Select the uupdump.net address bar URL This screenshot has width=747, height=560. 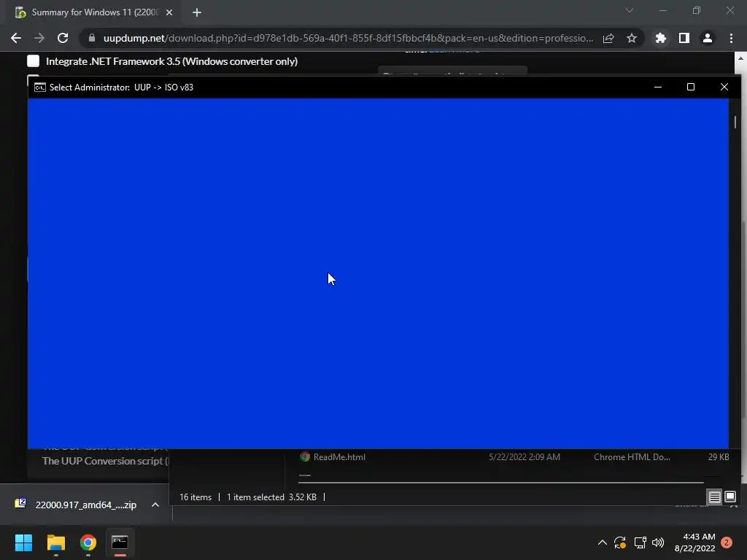(x=348, y=38)
